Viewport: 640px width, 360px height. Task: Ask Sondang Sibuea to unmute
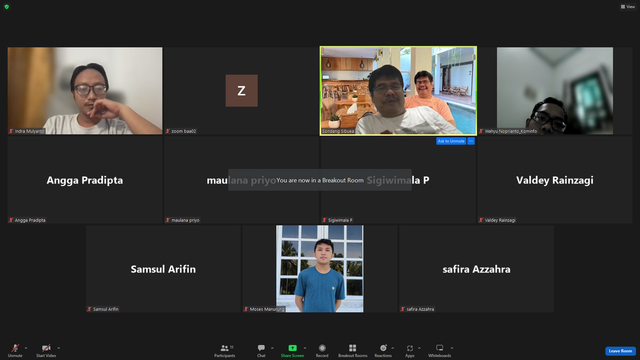point(451,141)
